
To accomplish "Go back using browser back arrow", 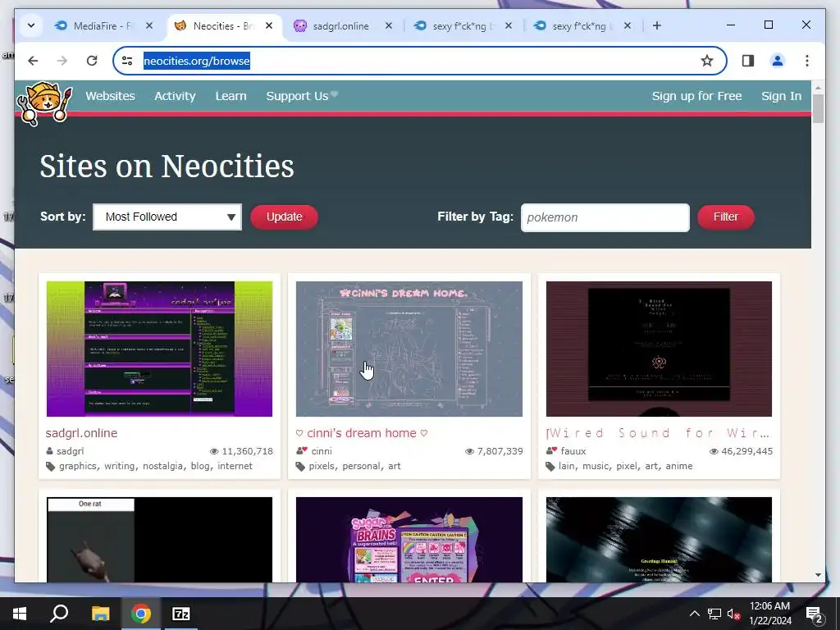I will 33,61.
